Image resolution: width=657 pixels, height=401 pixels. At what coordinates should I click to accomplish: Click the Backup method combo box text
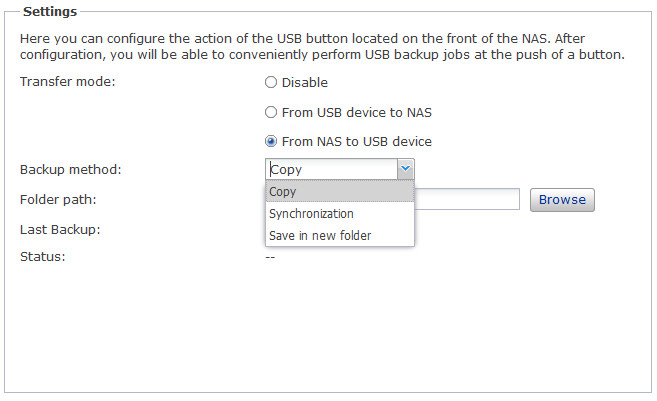tap(330, 170)
